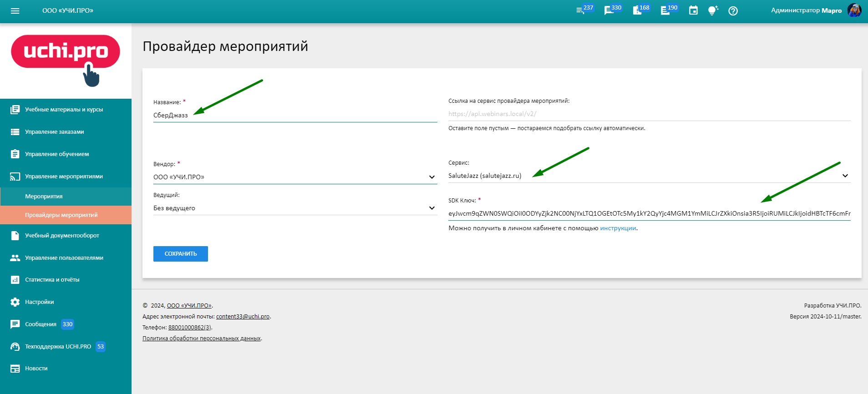Image resolution: width=868 pixels, height=394 pixels.
Task: Click the Техподдержка UCHI.PRO headset icon
Action: pyautogui.click(x=15, y=347)
